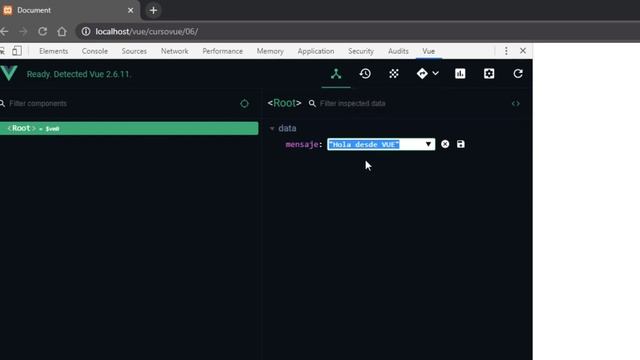Switch to the Network tab
This screenshot has width=640, height=360.
tap(174, 51)
